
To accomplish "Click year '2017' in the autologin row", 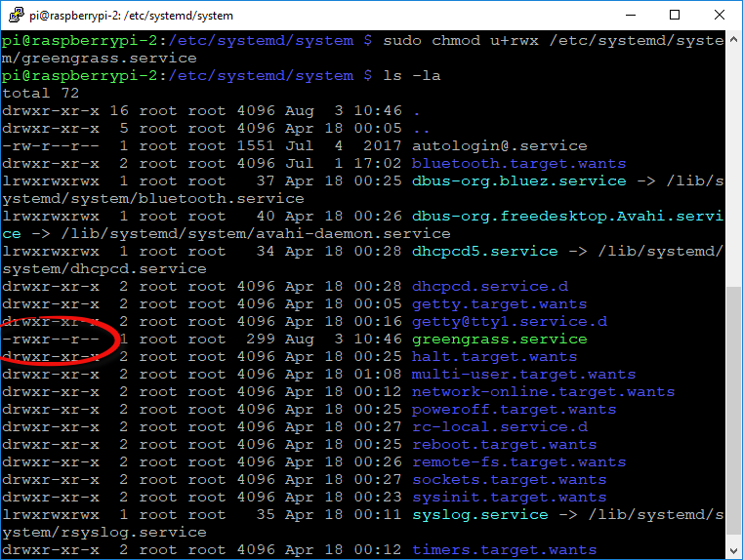I will (383, 145).
